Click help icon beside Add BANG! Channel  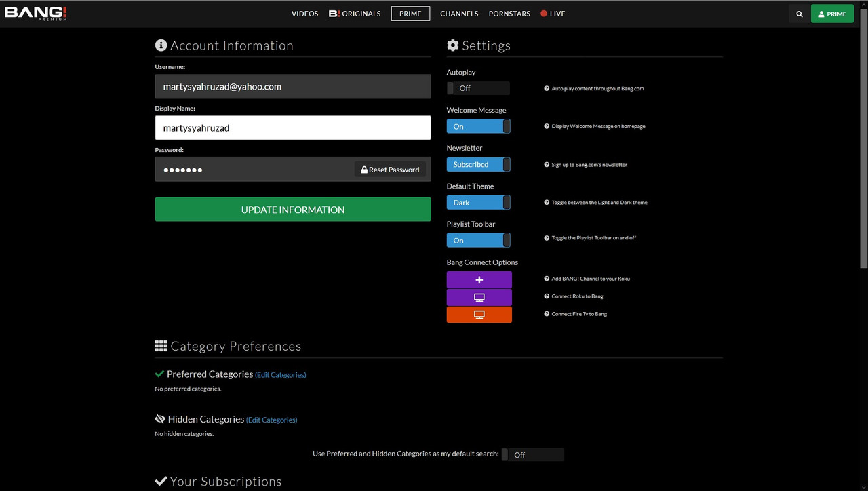547,279
